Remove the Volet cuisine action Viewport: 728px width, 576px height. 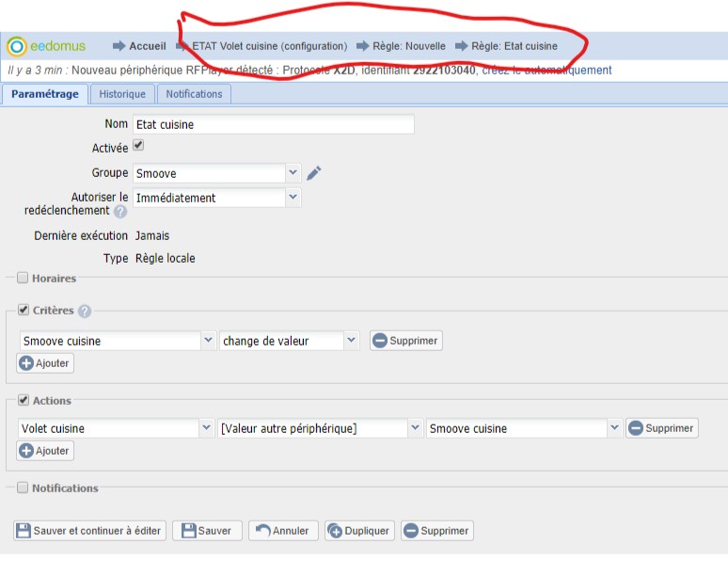[662, 428]
